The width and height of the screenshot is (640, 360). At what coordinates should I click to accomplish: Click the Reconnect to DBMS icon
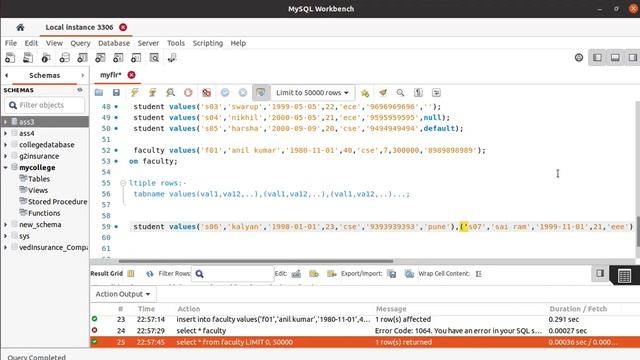(172, 58)
